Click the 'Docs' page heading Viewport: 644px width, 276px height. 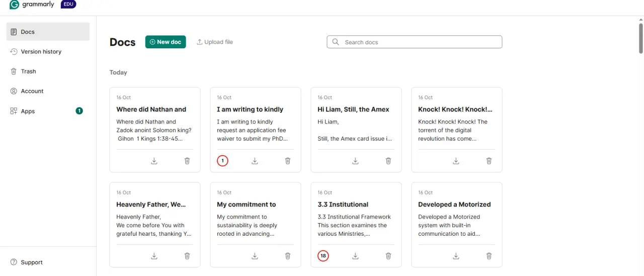123,42
